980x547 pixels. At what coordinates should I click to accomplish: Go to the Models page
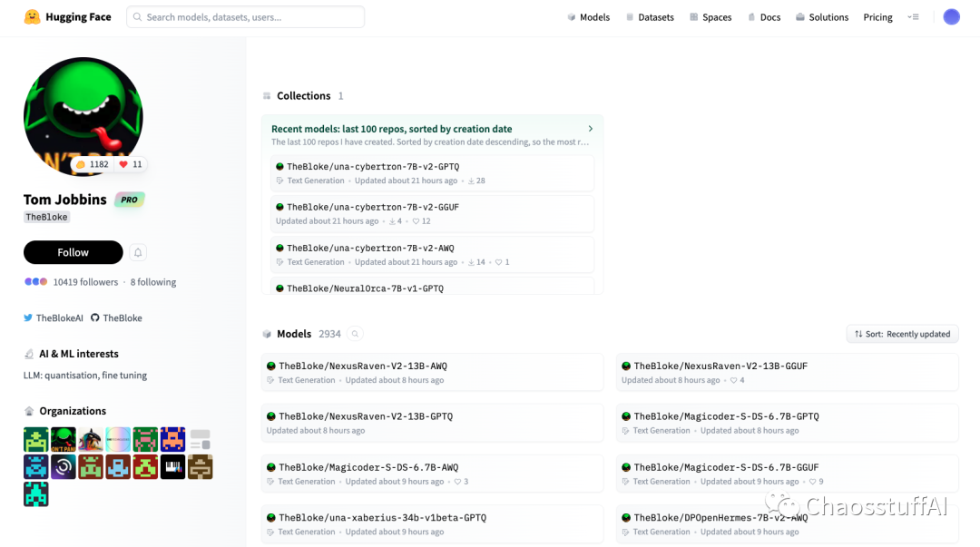click(x=589, y=17)
